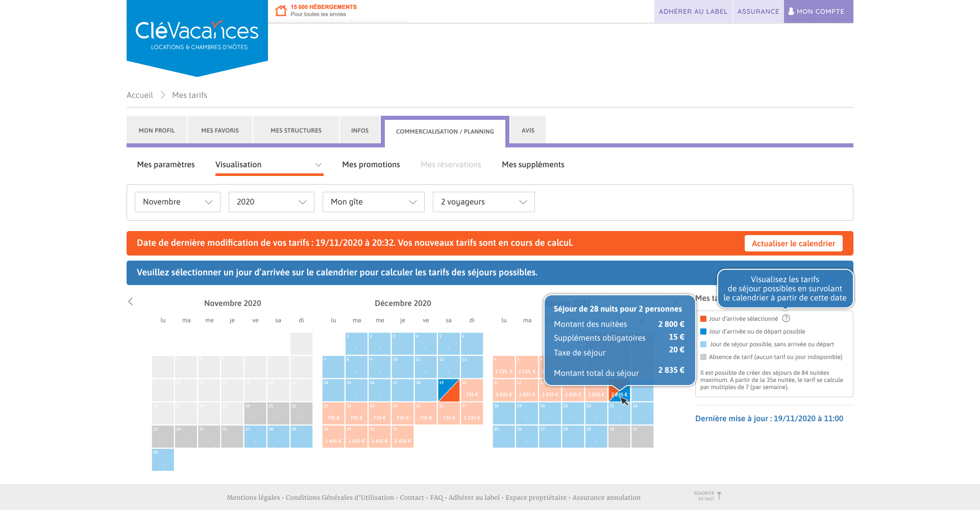This screenshot has width=980, height=510.
Task: Click footer Adhérer au label link
Action: coord(474,497)
